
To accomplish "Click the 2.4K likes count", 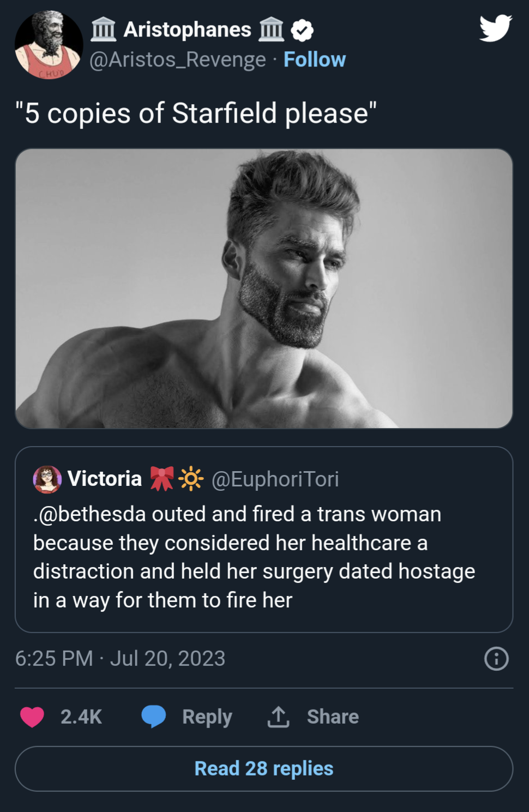I will click(81, 717).
